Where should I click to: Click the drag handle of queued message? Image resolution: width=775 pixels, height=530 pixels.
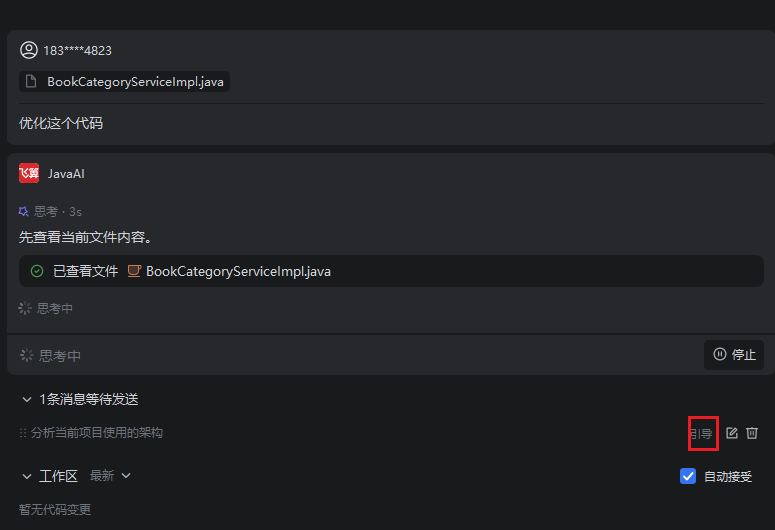pyautogui.click(x=23, y=433)
